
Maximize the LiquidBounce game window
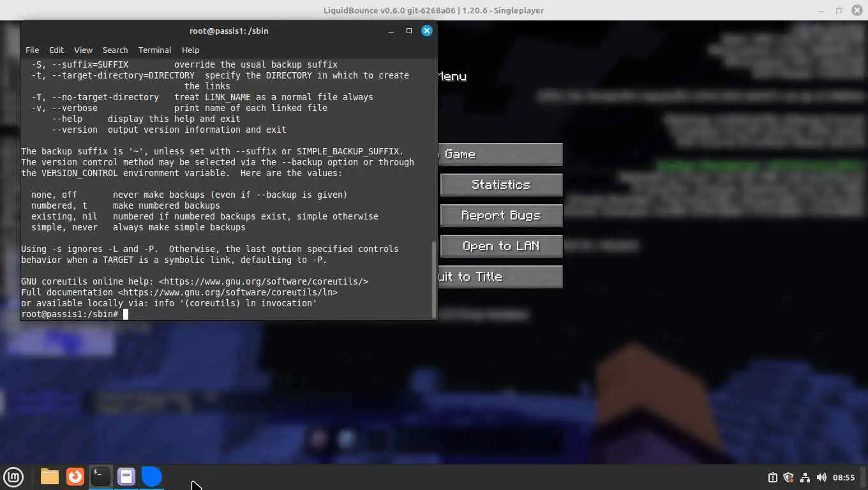(839, 10)
